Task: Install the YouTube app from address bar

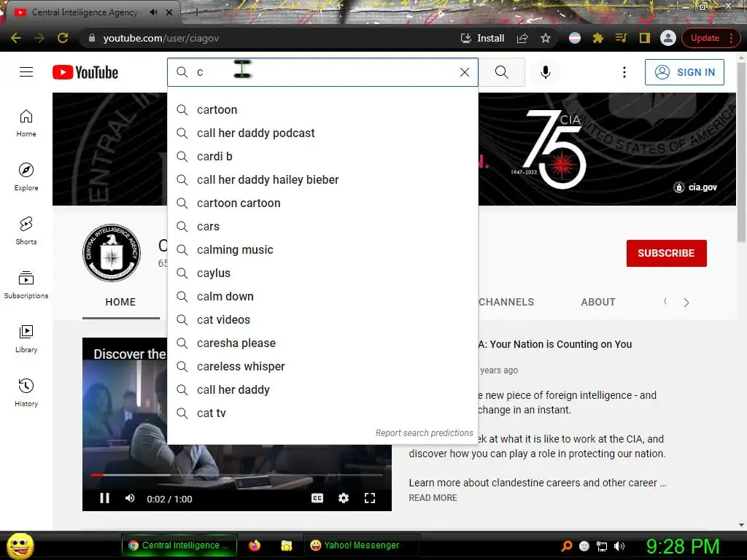Action: (482, 38)
